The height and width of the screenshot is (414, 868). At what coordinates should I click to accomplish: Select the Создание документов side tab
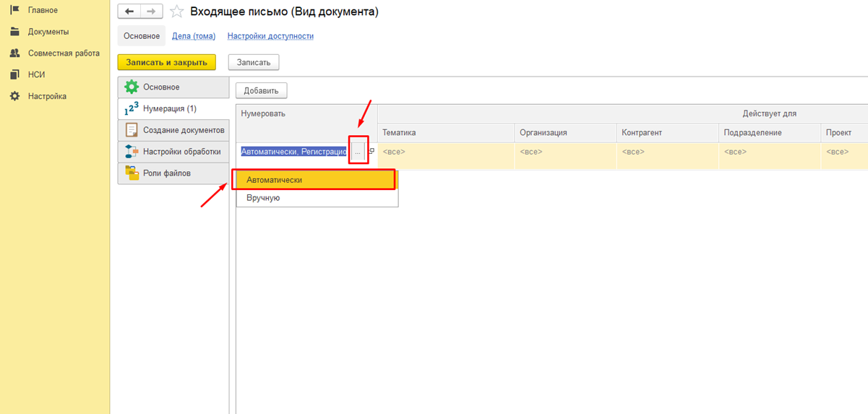(173, 130)
